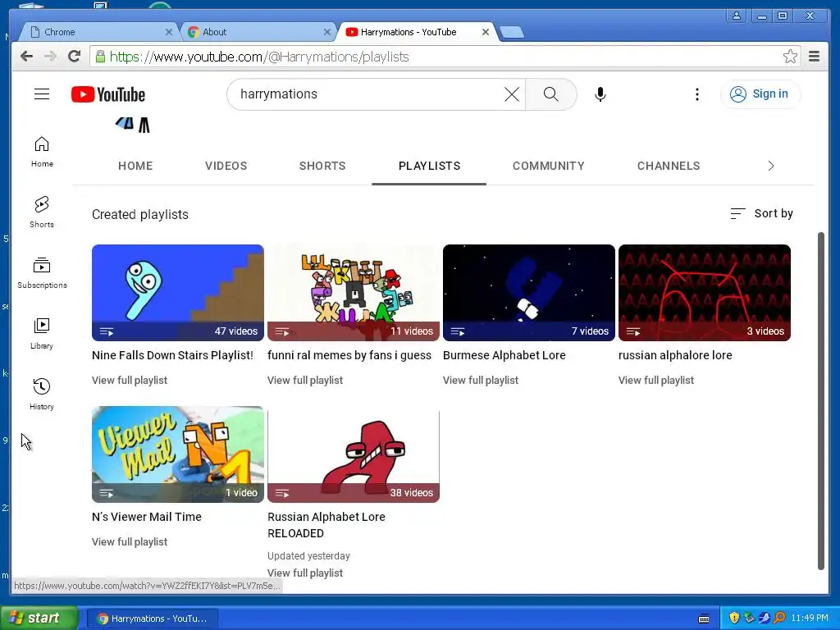Click the search magnifier button
This screenshot has height=630, width=840.
[x=550, y=94]
